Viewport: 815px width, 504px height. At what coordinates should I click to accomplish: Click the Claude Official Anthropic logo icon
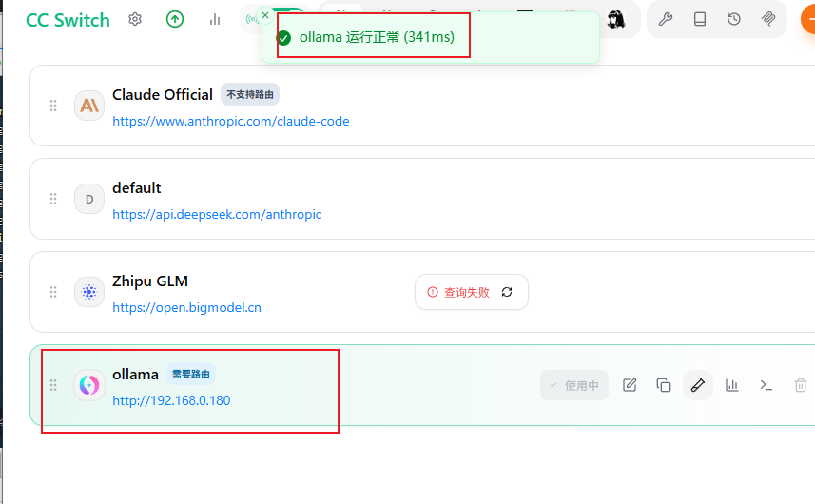89,106
